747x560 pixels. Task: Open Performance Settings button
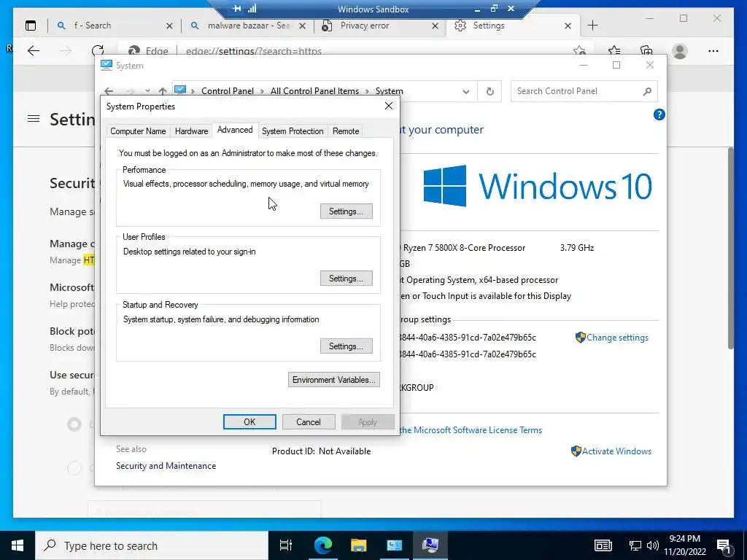coord(346,211)
